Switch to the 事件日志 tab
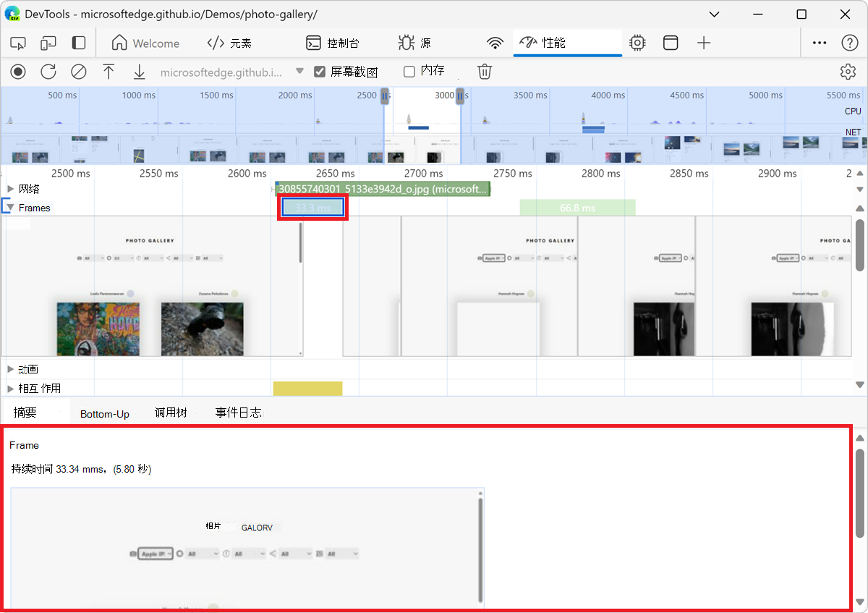The image size is (868, 613). (237, 413)
